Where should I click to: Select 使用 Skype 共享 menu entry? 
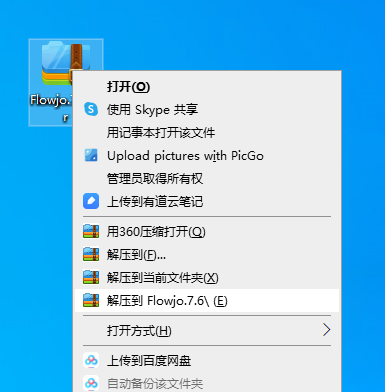pyautogui.click(x=207, y=109)
